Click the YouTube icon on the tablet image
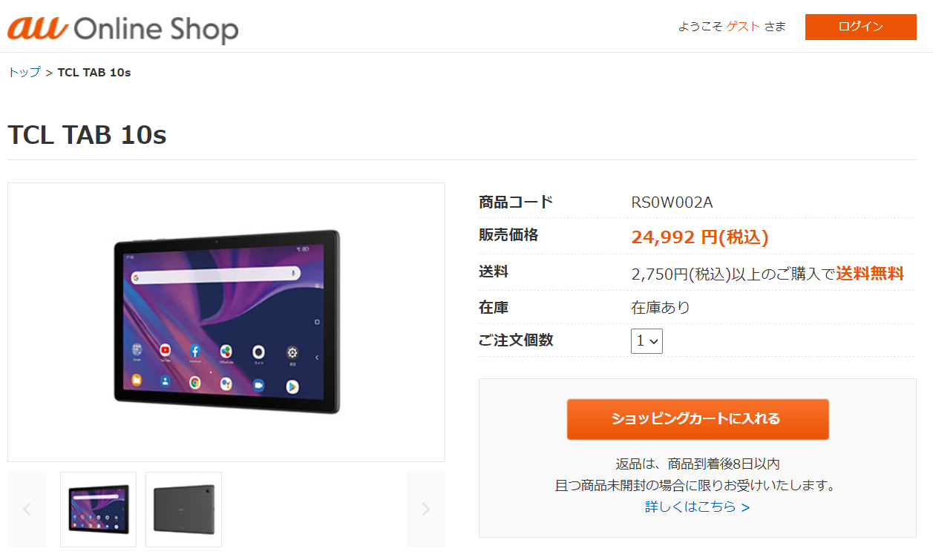Image resolution: width=933 pixels, height=560 pixels. 165,349
